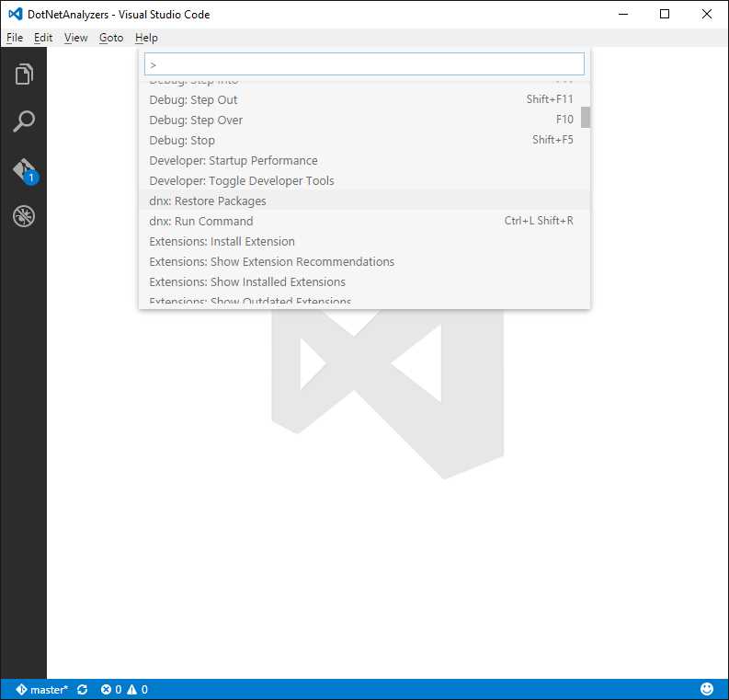This screenshot has width=729, height=700.
Task: Select Developer: Toggle Developer Tools
Action: 364,180
